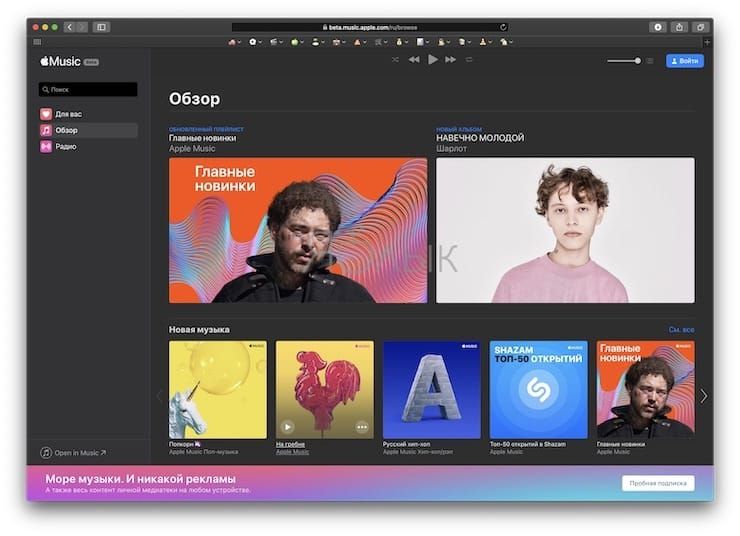This screenshot has height=536, width=740.
Task: Click the radio waves icon by Радио
Action: pyautogui.click(x=46, y=147)
